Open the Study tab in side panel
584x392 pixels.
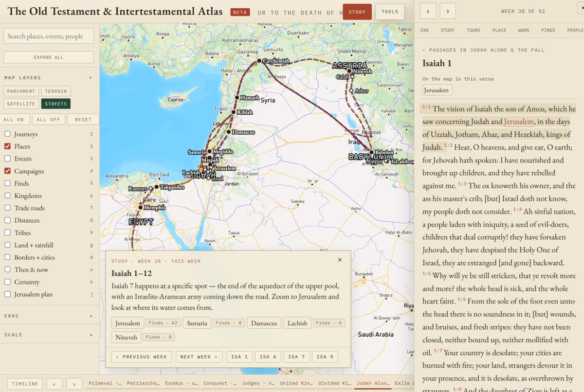pos(448,30)
